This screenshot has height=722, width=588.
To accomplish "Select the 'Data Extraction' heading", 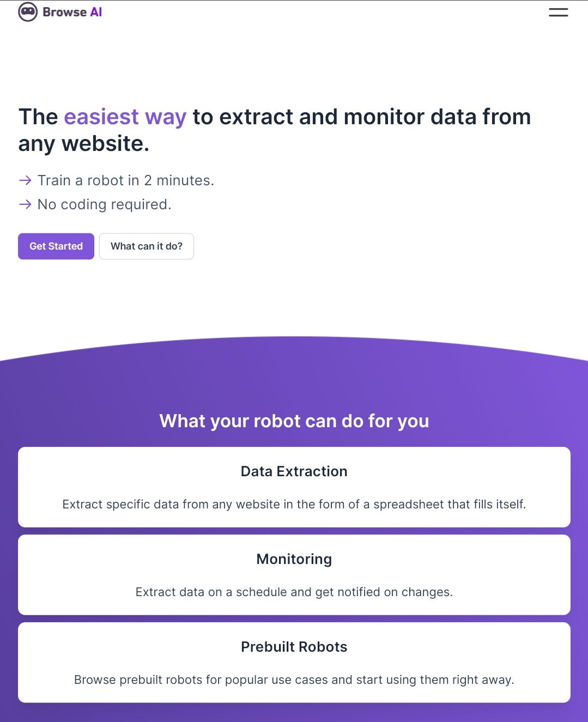I will [x=294, y=471].
